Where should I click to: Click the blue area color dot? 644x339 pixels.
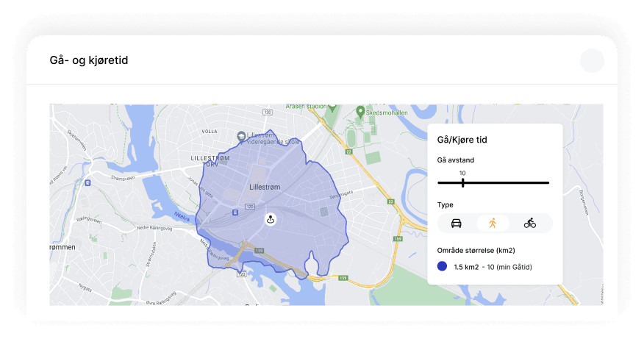tap(442, 266)
